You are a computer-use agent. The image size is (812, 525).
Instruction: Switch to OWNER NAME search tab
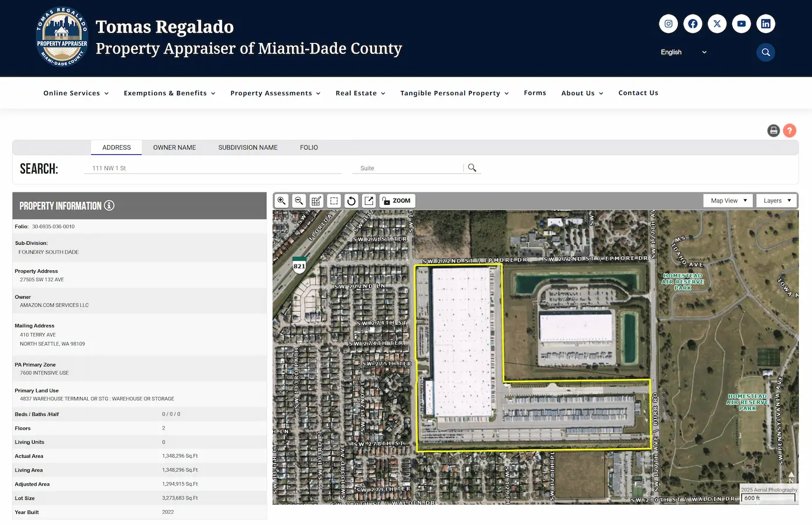pyautogui.click(x=175, y=147)
